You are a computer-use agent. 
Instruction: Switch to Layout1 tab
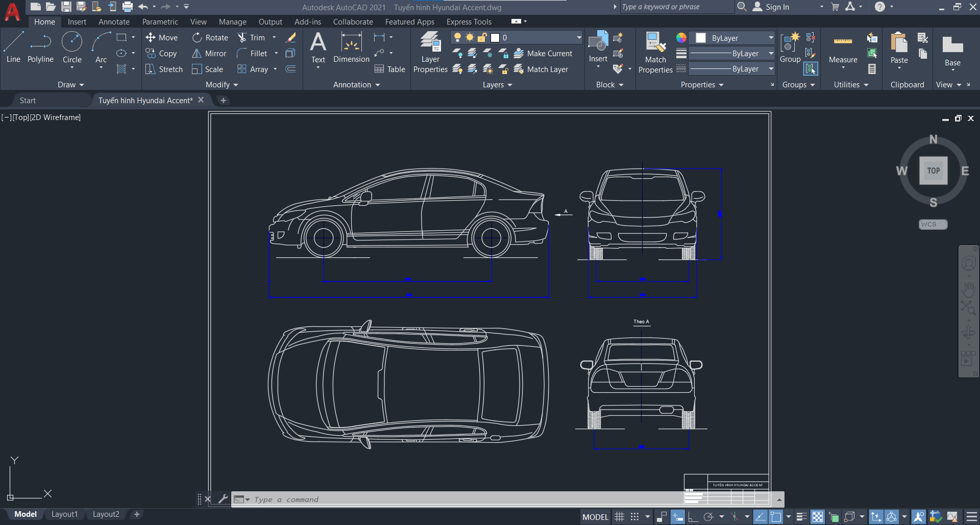coord(64,514)
